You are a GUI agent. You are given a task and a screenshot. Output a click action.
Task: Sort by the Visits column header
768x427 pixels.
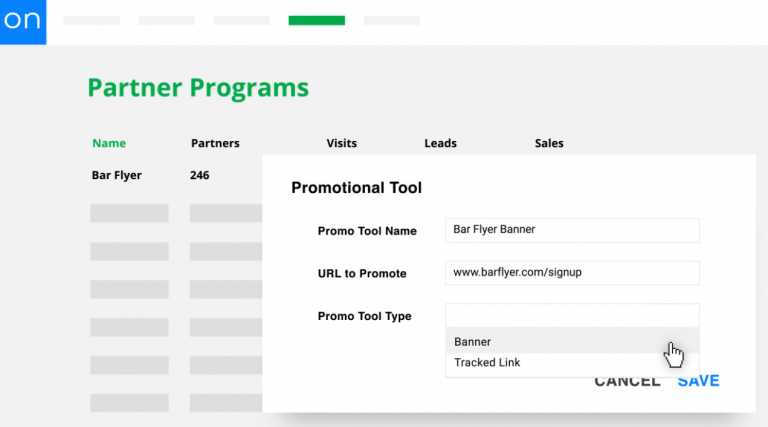(x=341, y=143)
